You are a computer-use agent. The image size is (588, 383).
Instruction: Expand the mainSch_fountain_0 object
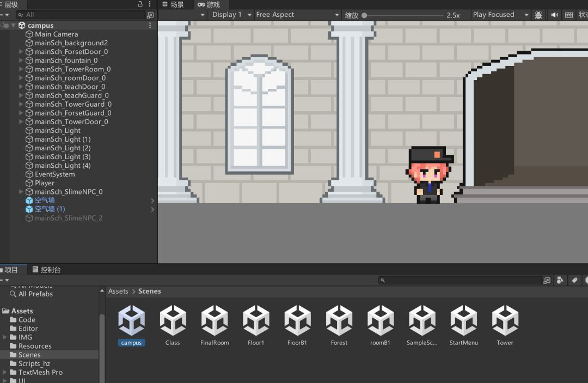click(x=21, y=60)
